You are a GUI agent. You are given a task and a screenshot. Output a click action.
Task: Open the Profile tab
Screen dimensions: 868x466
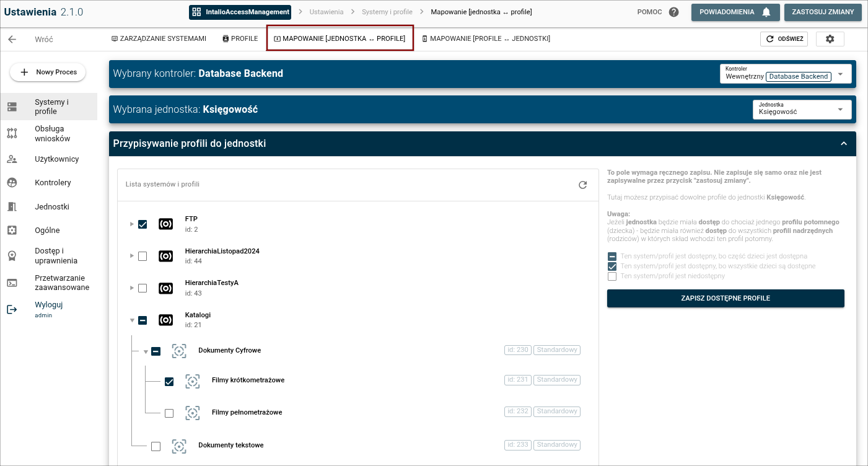pos(240,39)
